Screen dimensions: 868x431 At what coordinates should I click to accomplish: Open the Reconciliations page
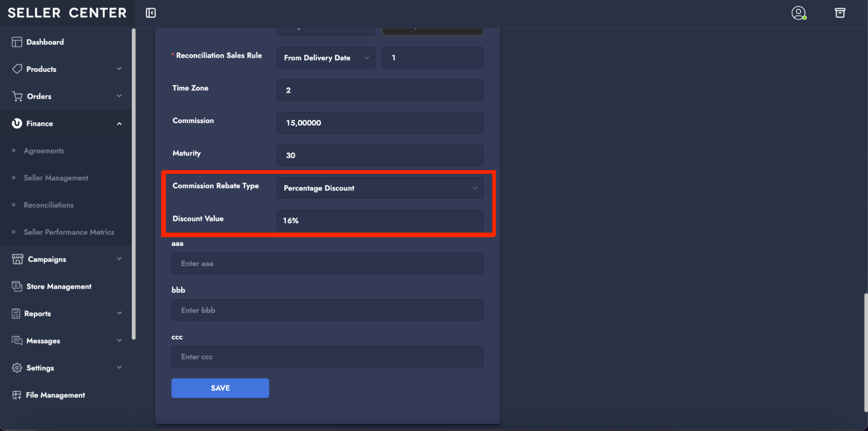tap(49, 205)
